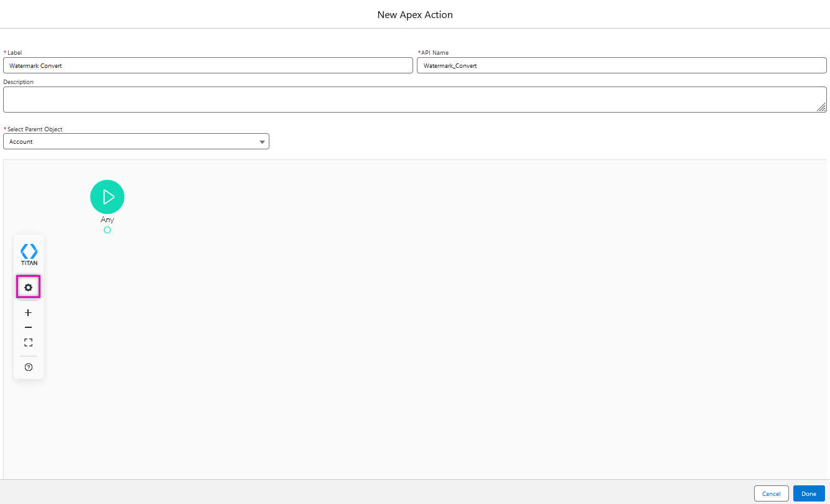Viewport: 830px width, 504px height.
Task: Click the Done button
Action: (809, 493)
